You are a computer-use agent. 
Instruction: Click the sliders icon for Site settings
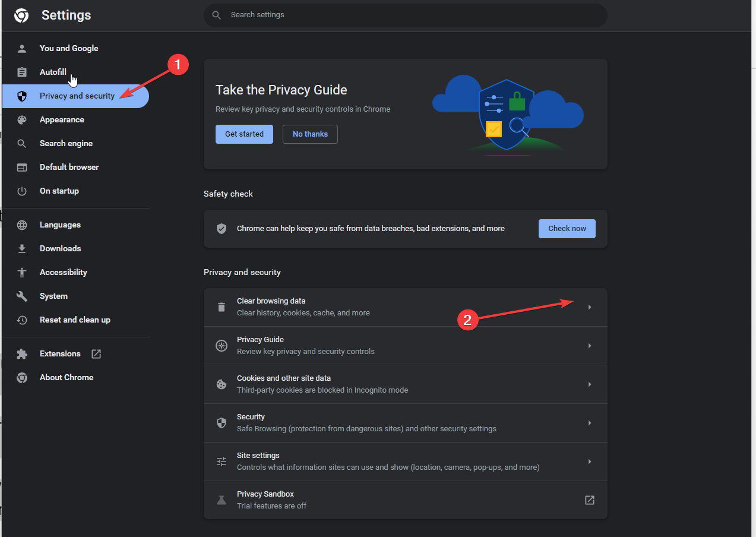222,462
